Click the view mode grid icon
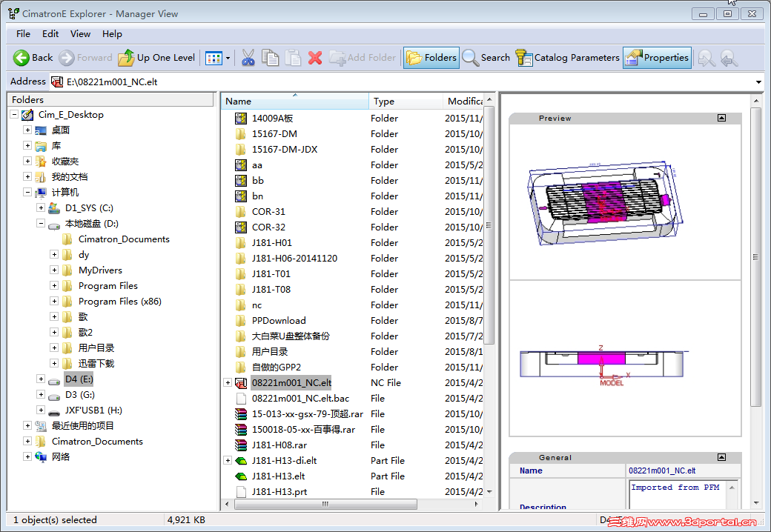Screen dimensions: 771x532 click(214, 58)
